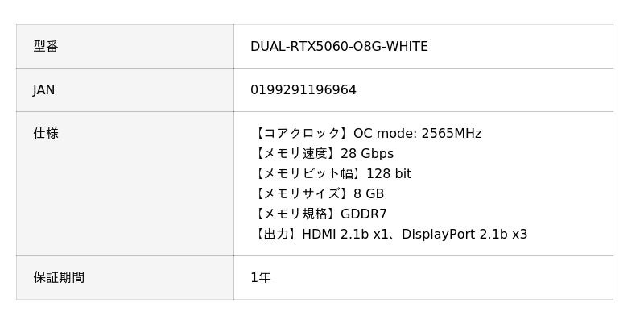
Task: Select the 28 Gbps memory speed value
Action: pyautogui.click(x=367, y=154)
